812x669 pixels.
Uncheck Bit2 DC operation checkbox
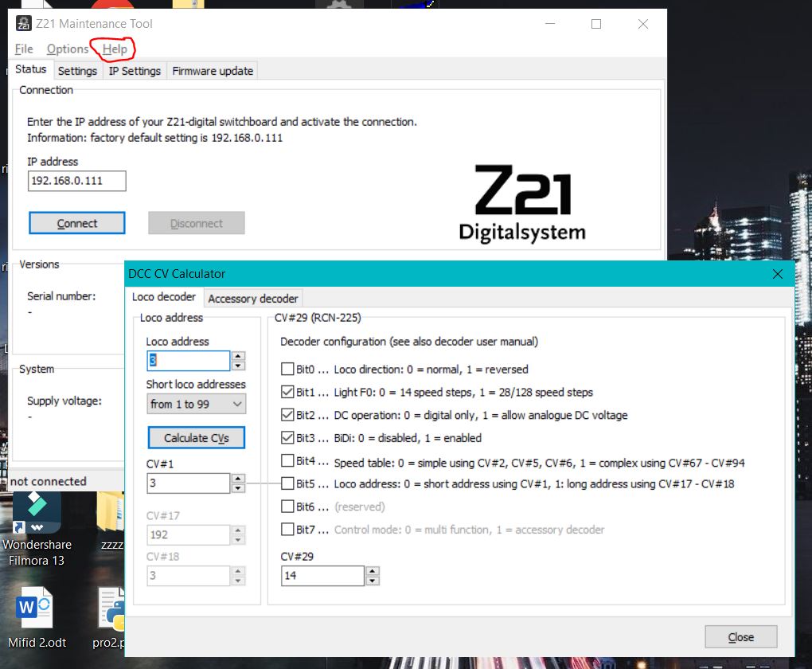(287, 415)
